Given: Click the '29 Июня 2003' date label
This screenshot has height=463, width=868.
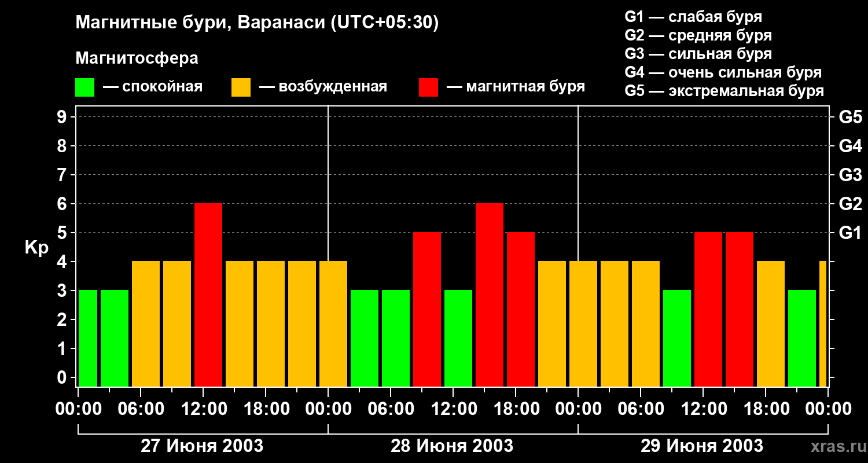Looking at the screenshot, I should point(702,446).
